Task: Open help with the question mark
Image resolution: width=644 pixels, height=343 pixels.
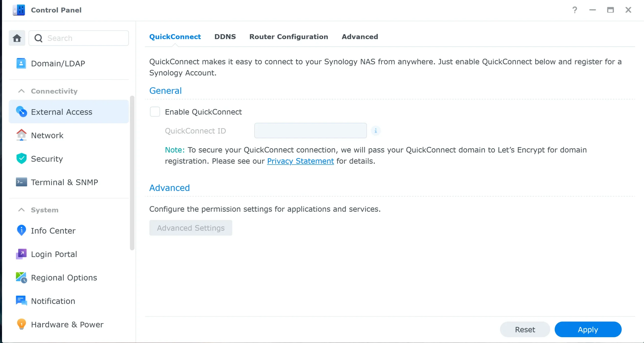Action: tap(575, 10)
